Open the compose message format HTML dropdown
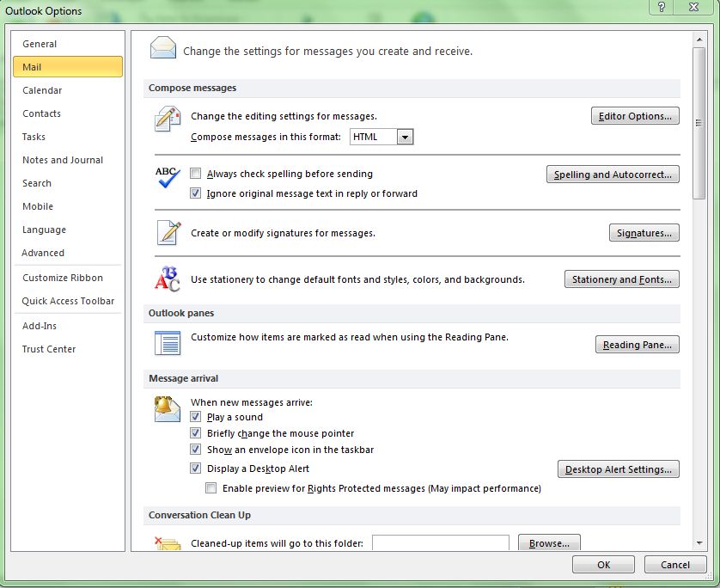720x588 pixels. 405,137
